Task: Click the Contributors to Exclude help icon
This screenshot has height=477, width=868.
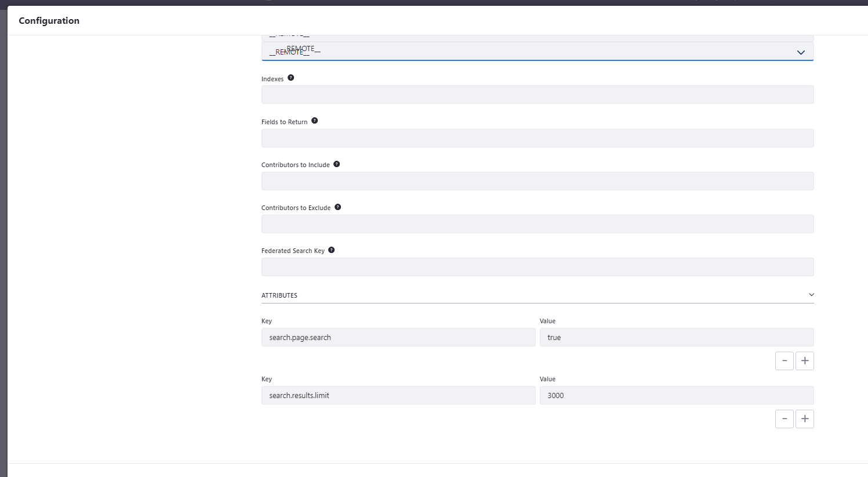Action: [x=338, y=207]
